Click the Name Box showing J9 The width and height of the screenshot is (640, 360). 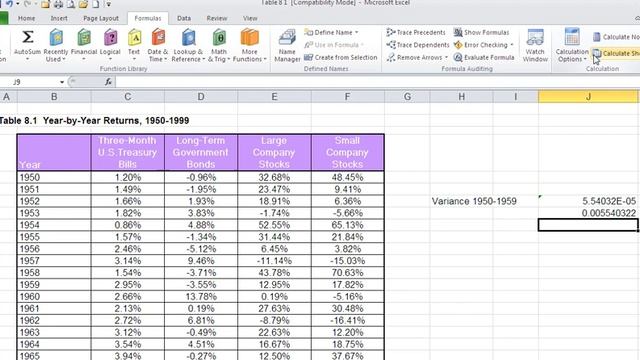(29, 82)
